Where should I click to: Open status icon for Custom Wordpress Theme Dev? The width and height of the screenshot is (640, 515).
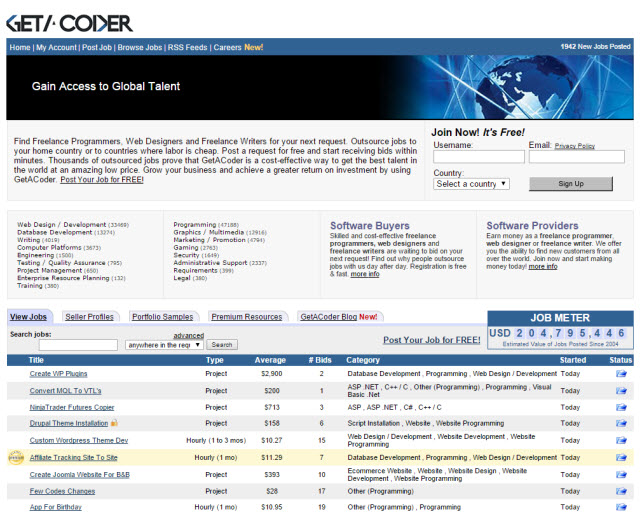pos(621,440)
